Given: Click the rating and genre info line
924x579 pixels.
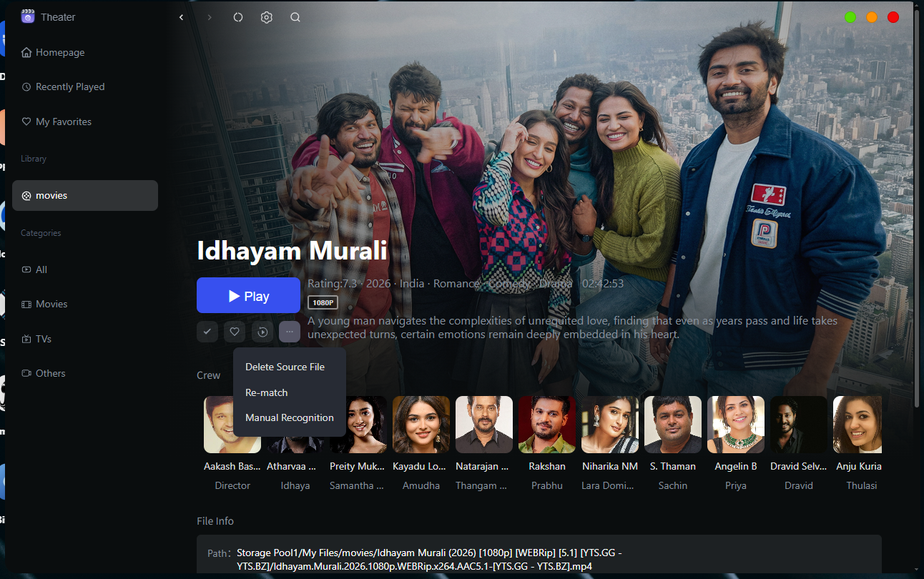Looking at the screenshot, I should (466, 284).
